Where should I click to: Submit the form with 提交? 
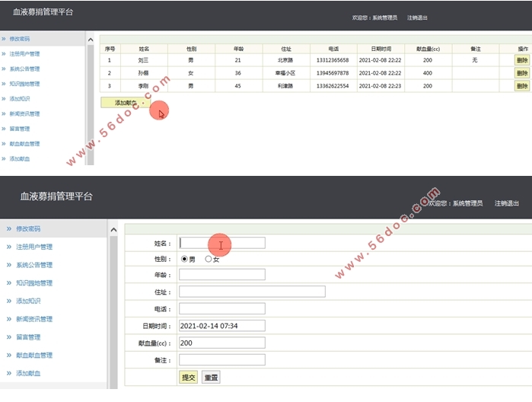point(188,377)
